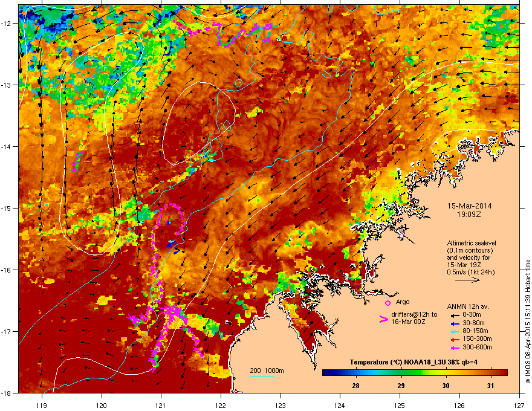Click the magenta 300-600m arrow legend symbol
532x411 pixels.
(454, 348)
